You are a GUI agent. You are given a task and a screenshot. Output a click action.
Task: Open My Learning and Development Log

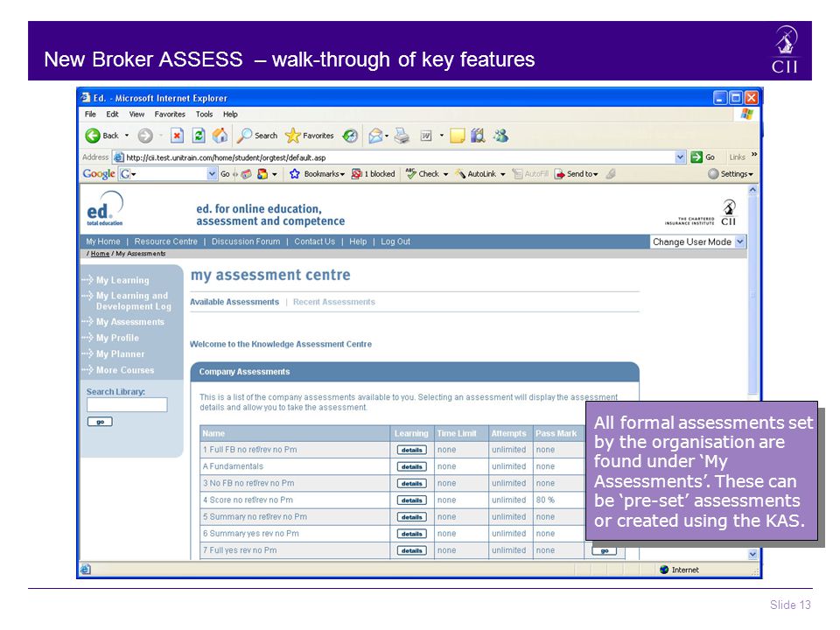point(132,301)
